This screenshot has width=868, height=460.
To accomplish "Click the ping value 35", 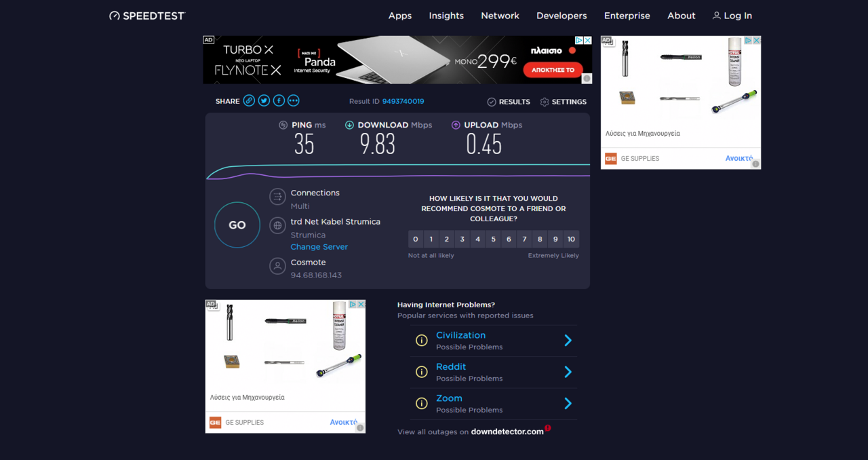I will point(304,144).
